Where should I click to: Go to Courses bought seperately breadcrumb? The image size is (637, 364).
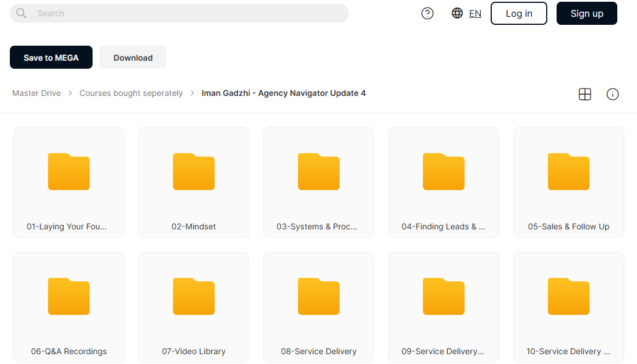131,94
